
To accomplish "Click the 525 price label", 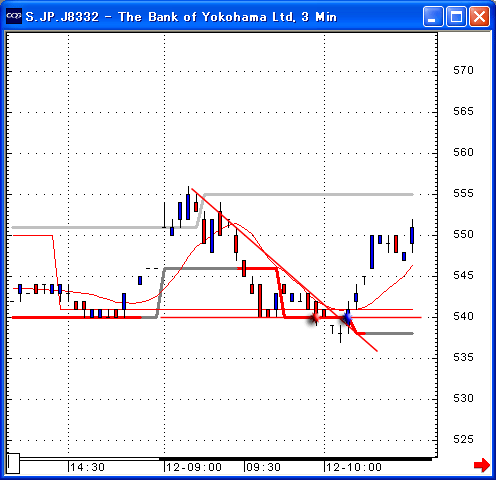I will 463,439.
